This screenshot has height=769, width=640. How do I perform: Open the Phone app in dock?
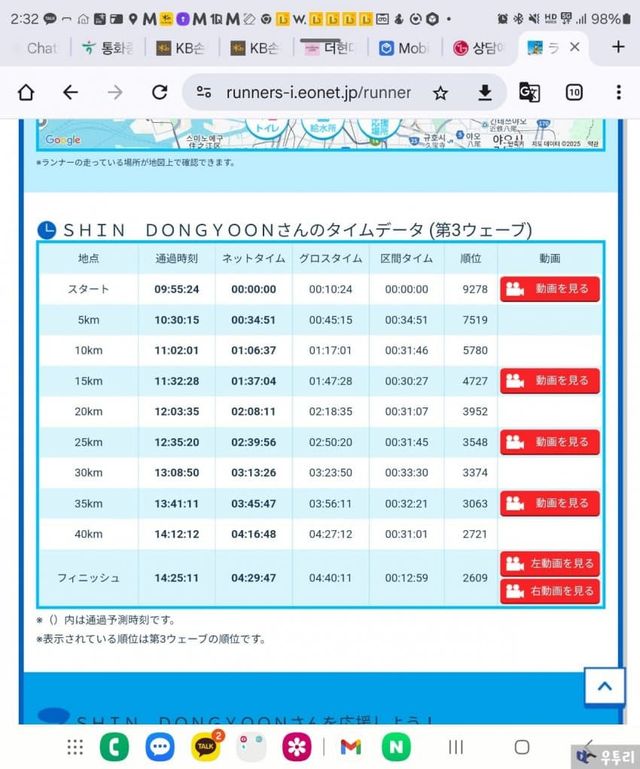tap(114, 747)
